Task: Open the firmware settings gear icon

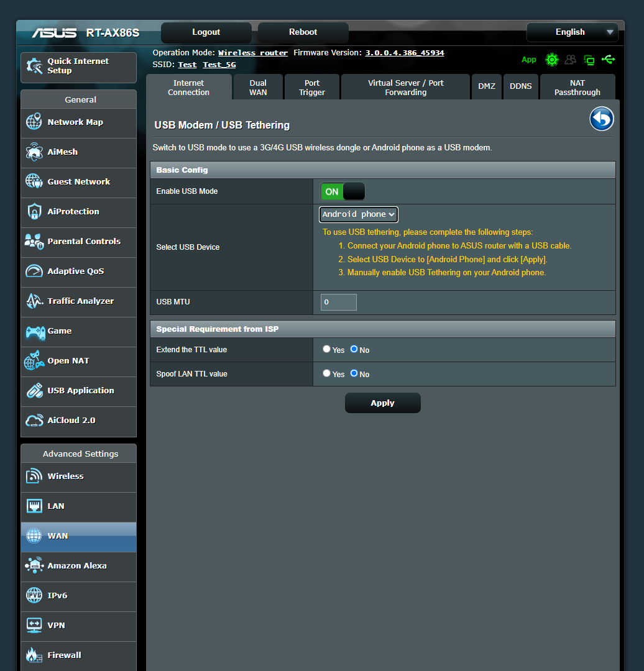Action: click(x=552, y=60)
